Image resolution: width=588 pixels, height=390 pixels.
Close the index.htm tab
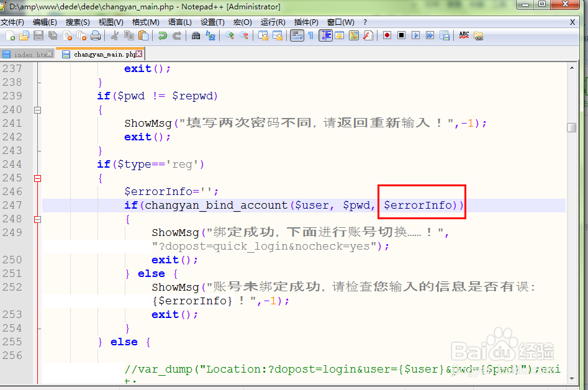pyautogui.click(x=50, y=54)
